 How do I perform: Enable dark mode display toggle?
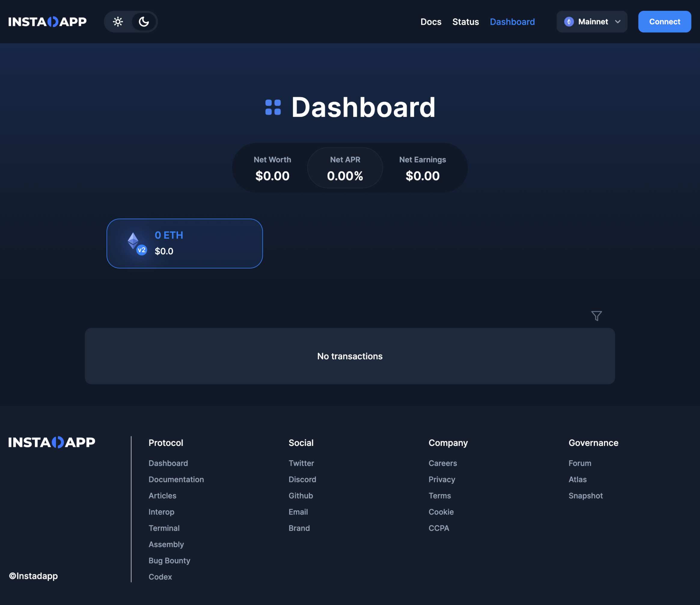tap(143, 21)
